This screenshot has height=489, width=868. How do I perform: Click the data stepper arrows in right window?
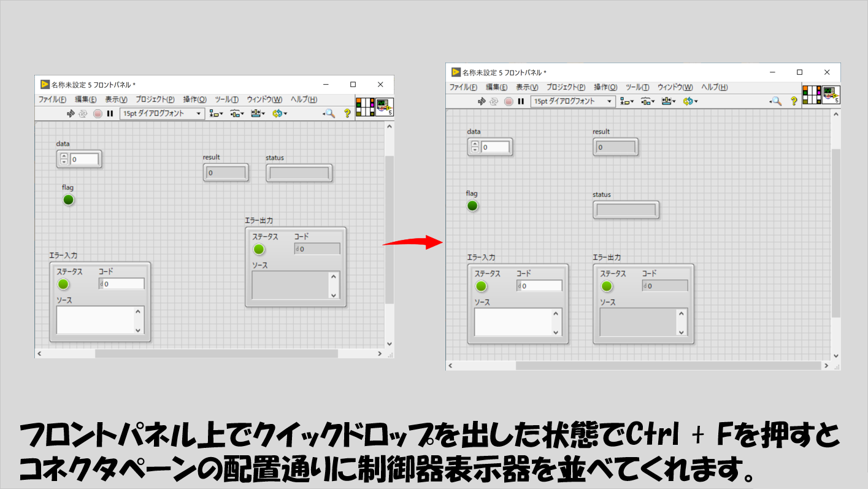tap(475, 147)
